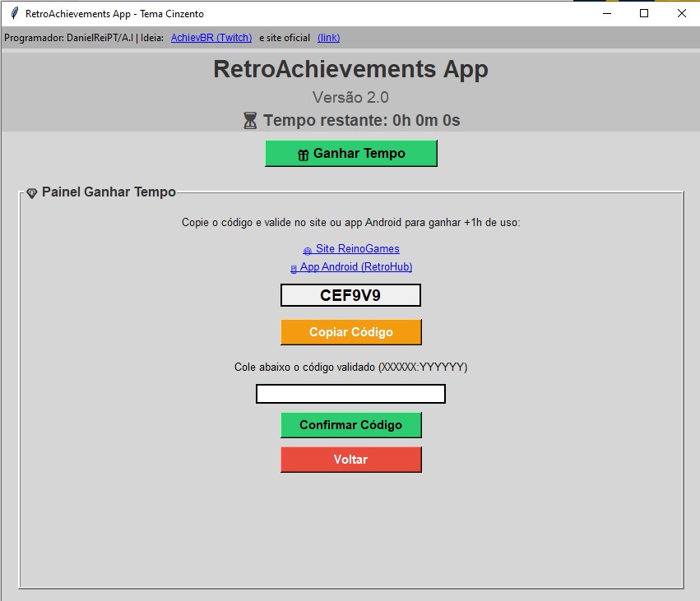Click the Copie o código instruction text
Screen dimensions: 700x601
pyautogui.click(x=351, y=222)
